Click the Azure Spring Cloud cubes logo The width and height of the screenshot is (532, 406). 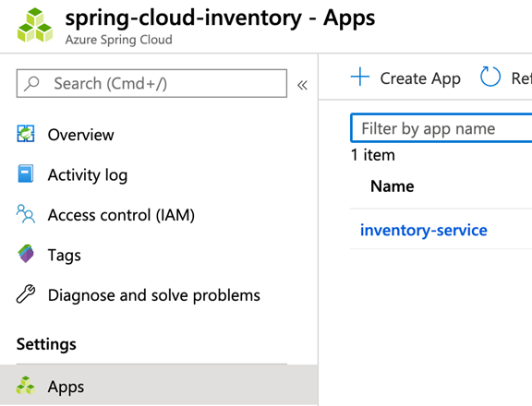pos(35,26)
